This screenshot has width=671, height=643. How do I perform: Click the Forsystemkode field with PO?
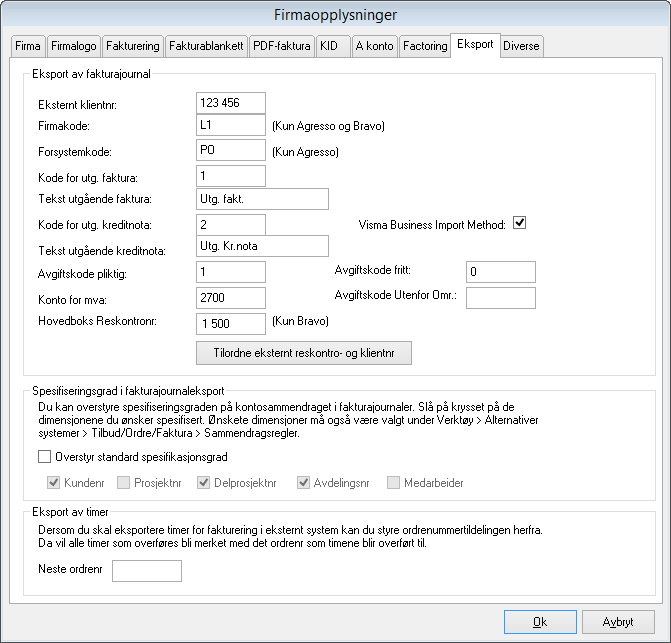click(231, 150)
